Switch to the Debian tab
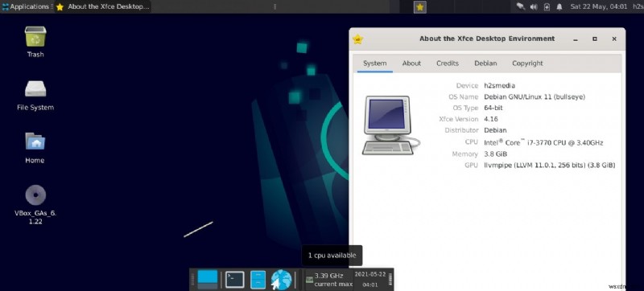This screenshot has width=644, height=291. 485,64
